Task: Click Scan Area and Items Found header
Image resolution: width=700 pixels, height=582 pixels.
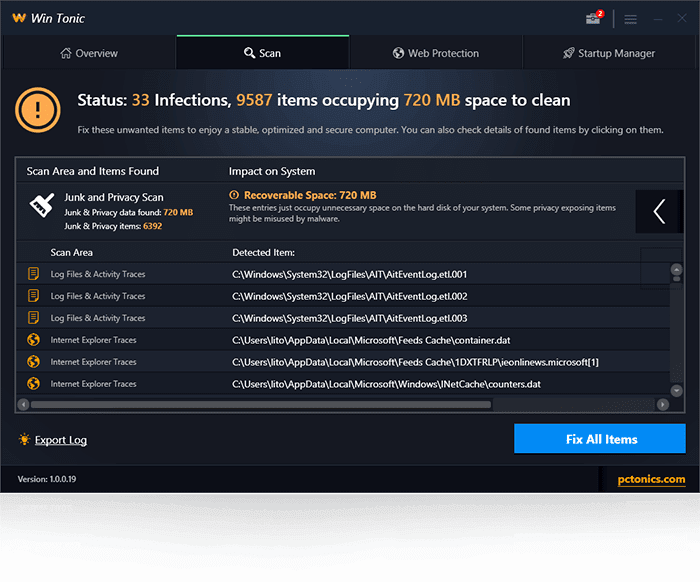Action: pyautogui.click(x=92, y=171)
